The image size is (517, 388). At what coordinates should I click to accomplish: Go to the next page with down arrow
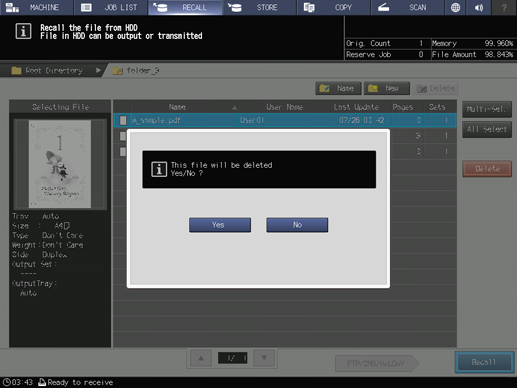pyautogui.click(x=264, y=358)
